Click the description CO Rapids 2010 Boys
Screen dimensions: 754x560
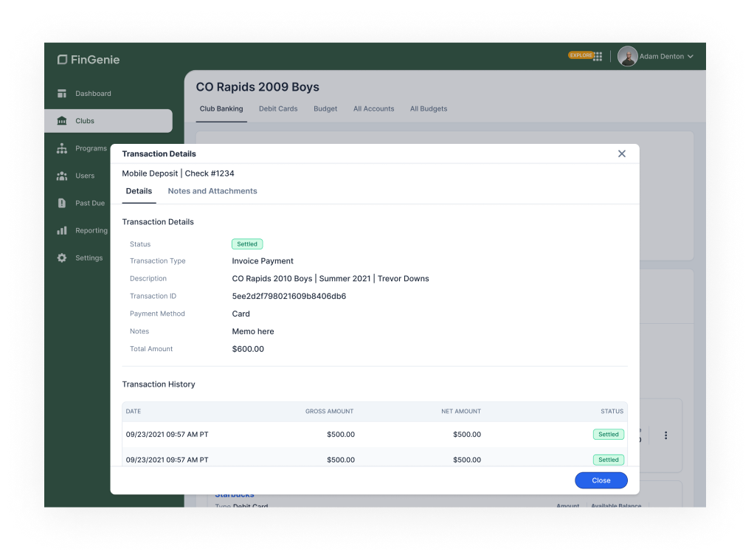(x=272, y=279)
